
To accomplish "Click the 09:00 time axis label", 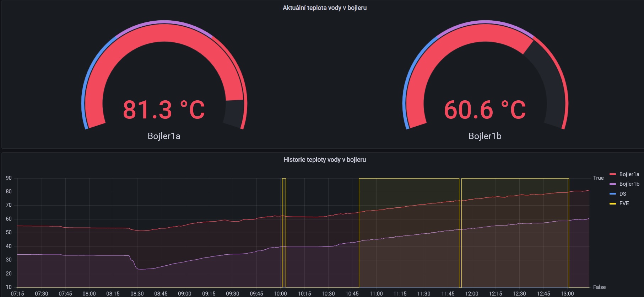I will [185, 293].
